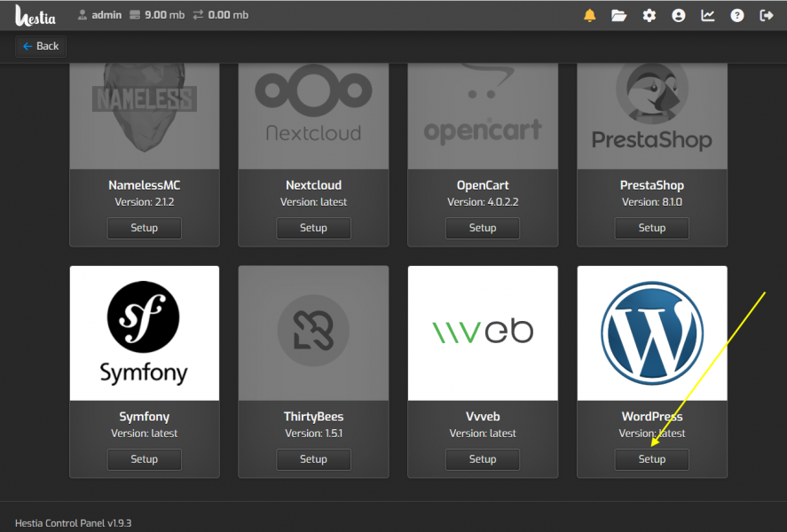The height and width of the screenshot is (532, 787).
Task: Select the Symfony logo thumbnail
Action: pos(145,332)
